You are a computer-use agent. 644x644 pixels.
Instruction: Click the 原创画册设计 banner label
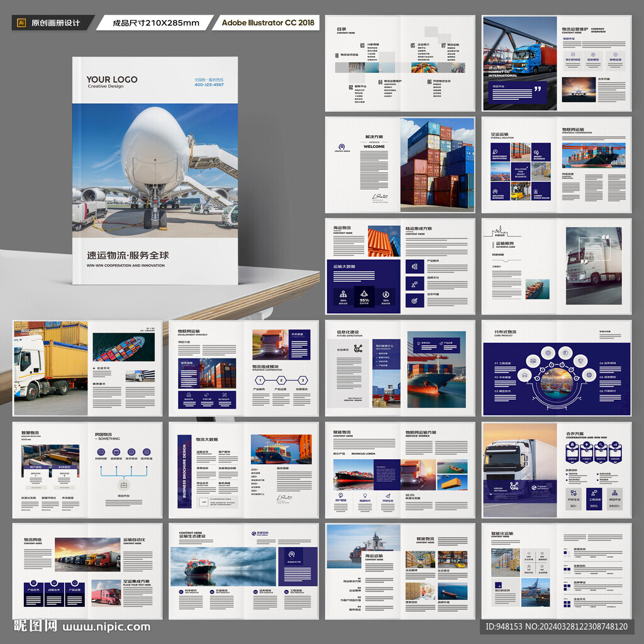tap(56, 23)
